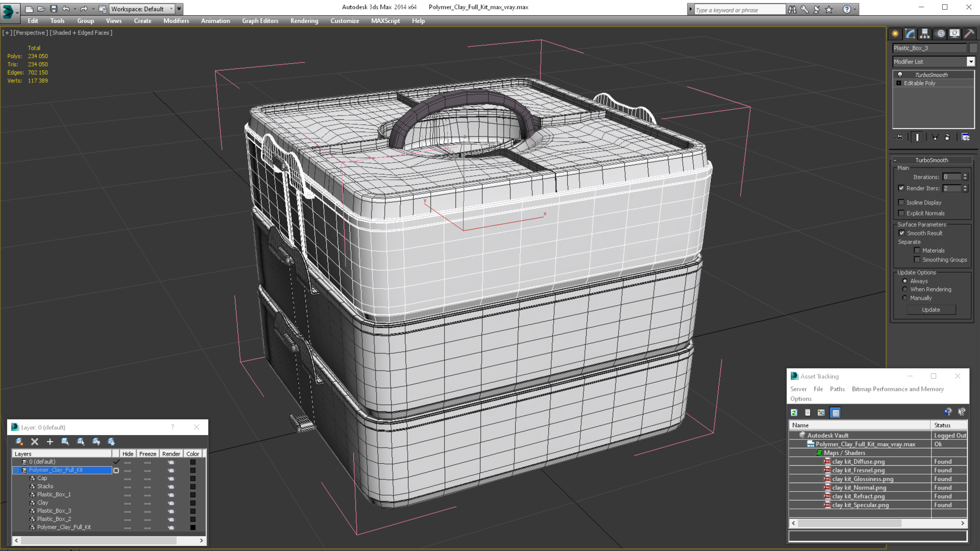This screenshot has height=551, width=980.
Task: Open the Utilities panel hammer icon
Action: (969, 34)
